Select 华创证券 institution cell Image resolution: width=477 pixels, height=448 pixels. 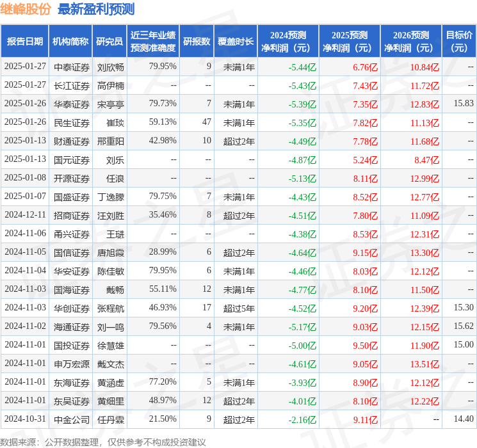coord(72,308)
